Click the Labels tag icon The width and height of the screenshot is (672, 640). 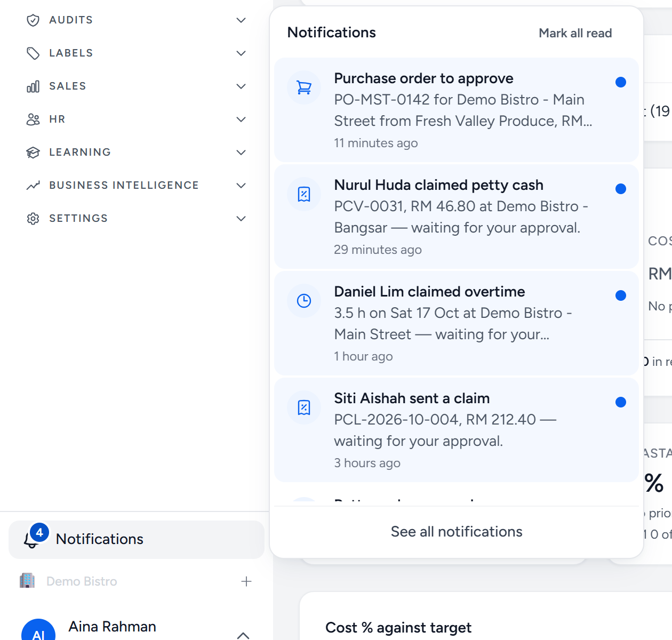point(33,53)
